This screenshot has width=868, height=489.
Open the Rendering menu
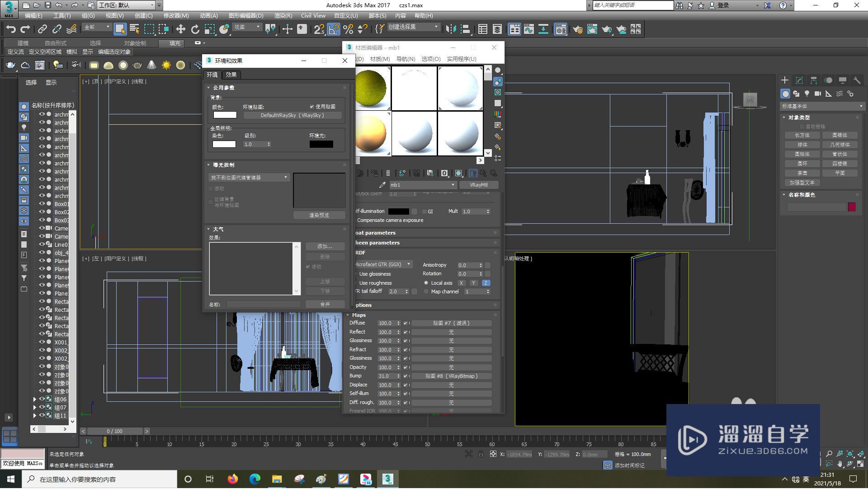(283, 16)
